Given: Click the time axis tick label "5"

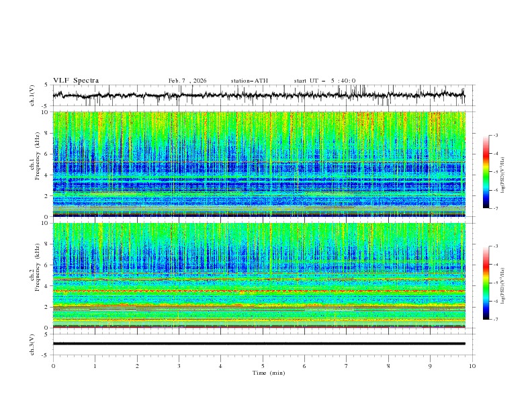Looking at the screenshot, I should [x=263, y=366].
